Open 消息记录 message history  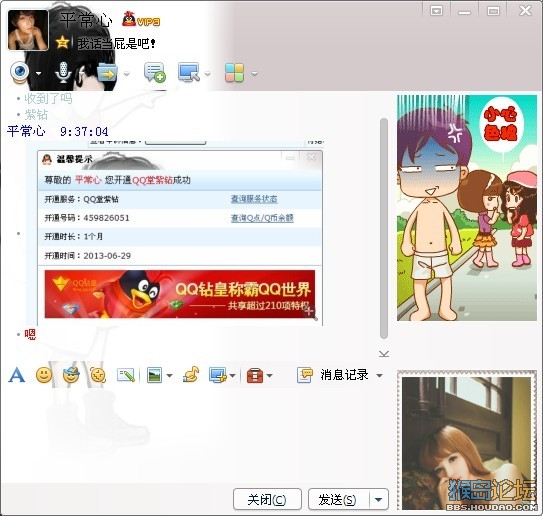coord(344,375)
